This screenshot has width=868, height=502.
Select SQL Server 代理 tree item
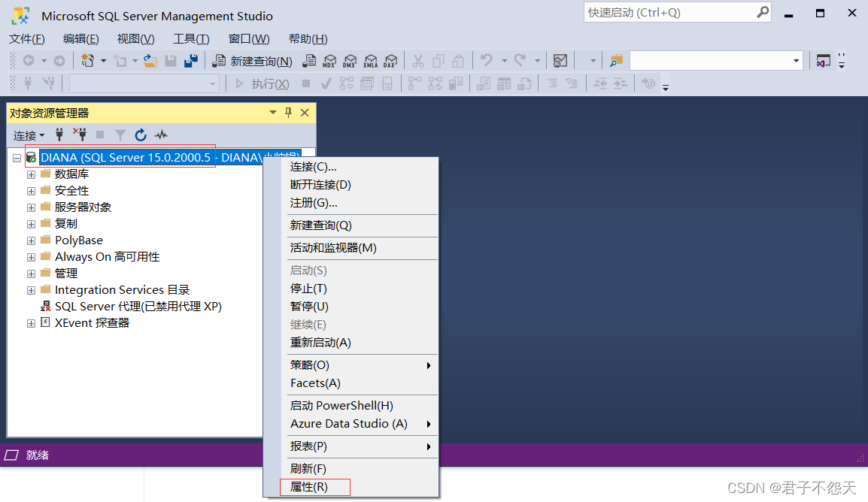click(138, 307)
